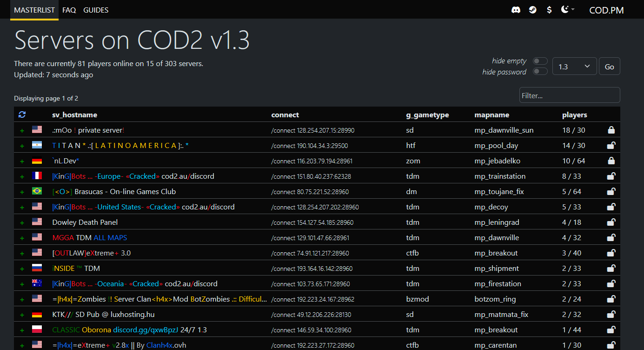This screenshot has height=350, width=644.
Task: Click the unlocked icon for Brasucas row
Action: [611, 192]
